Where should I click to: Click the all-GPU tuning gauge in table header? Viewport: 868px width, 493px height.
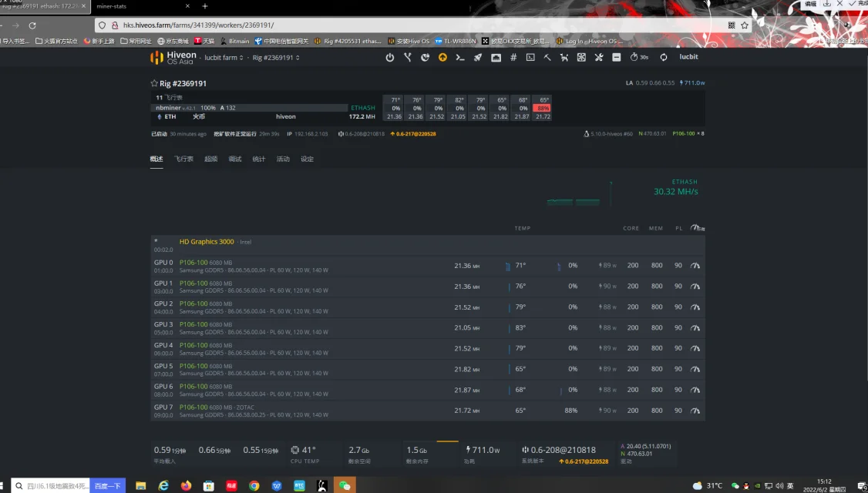(698, 228)
